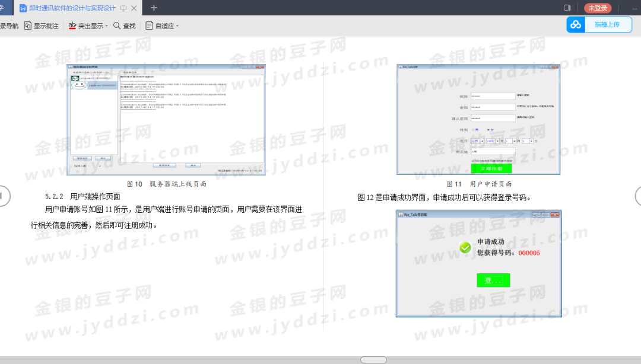The width and height of the screenshot is (641, 364).
Task: Click the green checkmark icon in success dialog
Action: (x=465, y=248)
